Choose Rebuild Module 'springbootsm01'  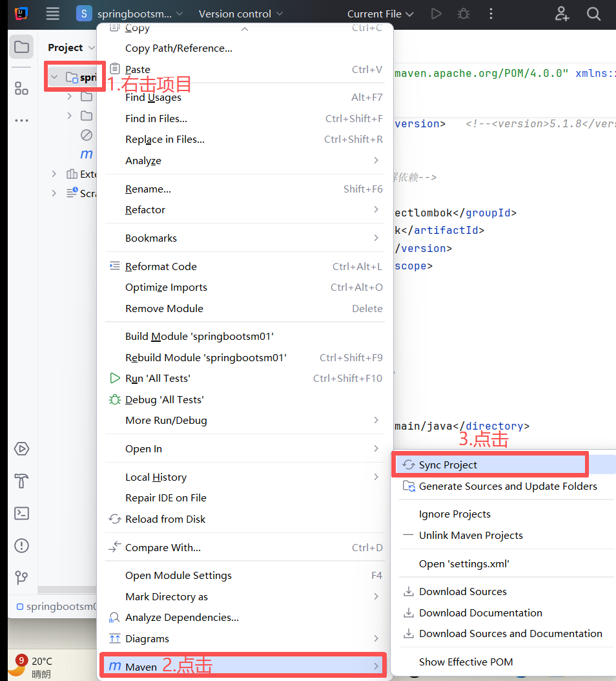pos(245,357)
